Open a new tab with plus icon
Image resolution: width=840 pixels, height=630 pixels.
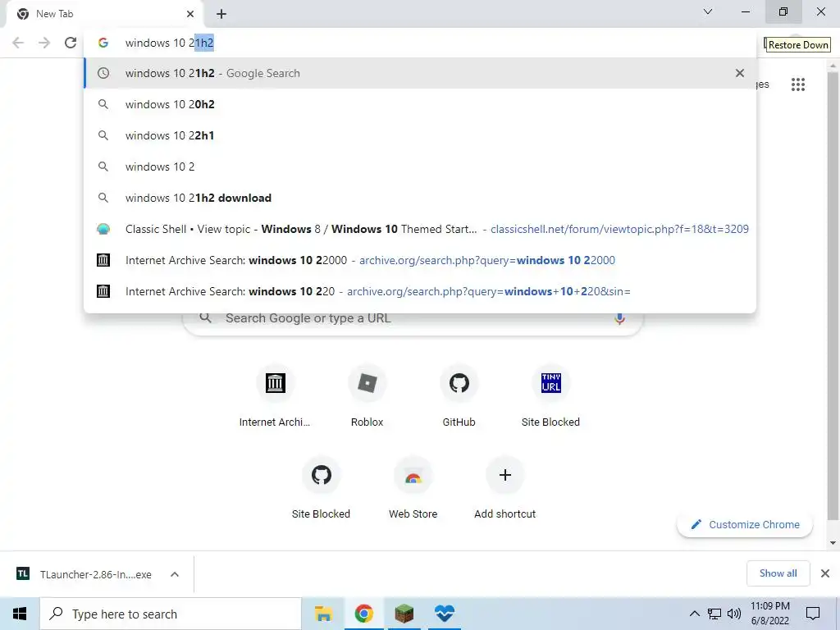[221, 14]
